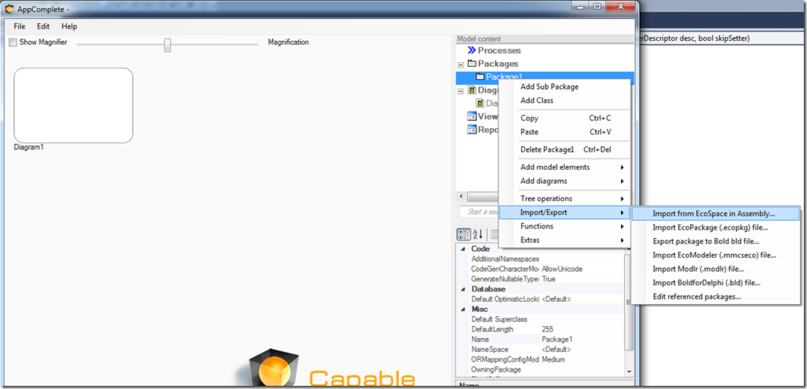
Task: Open the Edit menu in the menu bar
Action: tap(43, 26)
